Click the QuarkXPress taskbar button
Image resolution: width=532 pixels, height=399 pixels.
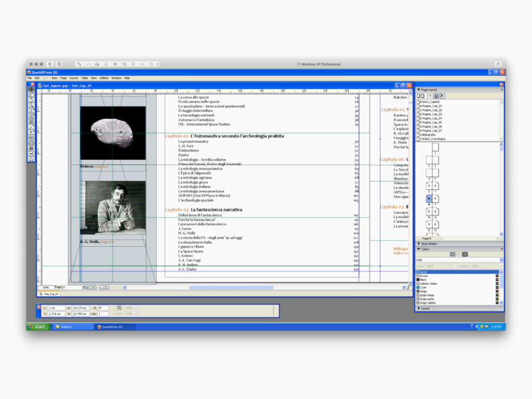[115, 327]
